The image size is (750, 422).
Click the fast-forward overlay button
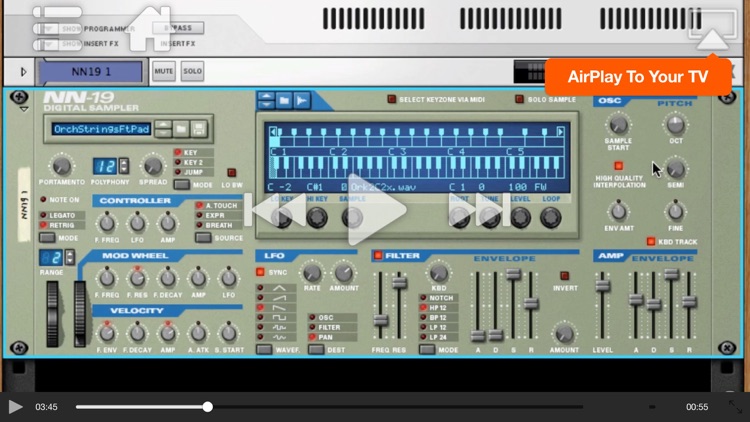[x=481, y=210]
